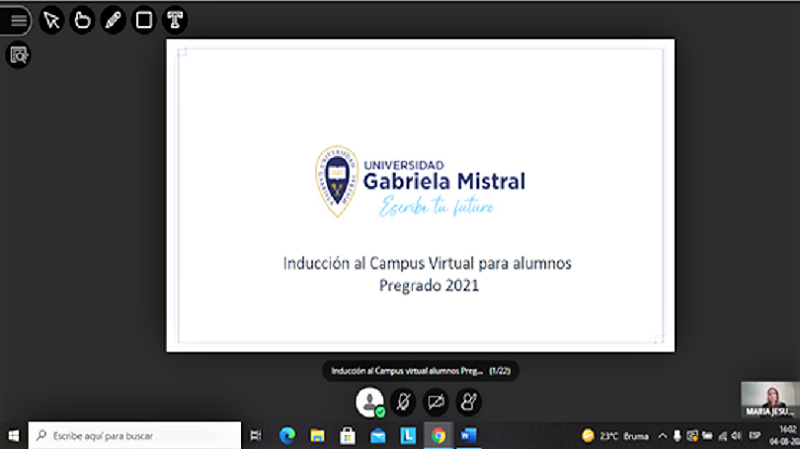The width and height of the screenshot is (800, 449).
Task: Open the Windows Start menu
Action: 14,436
